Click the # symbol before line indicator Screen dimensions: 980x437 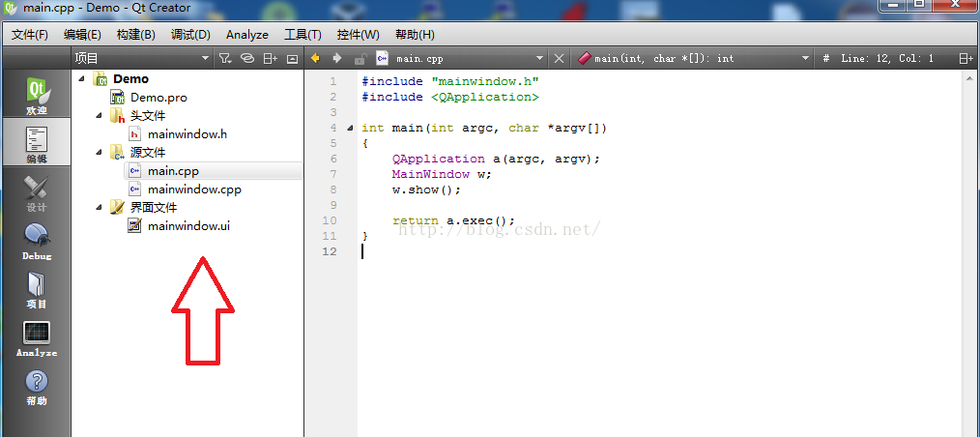(826, 58)
